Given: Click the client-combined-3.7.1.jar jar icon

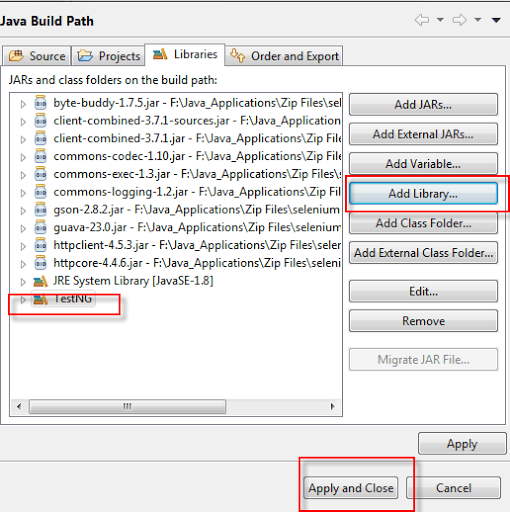Looking at the screenshot, I should (x=41, y=138).
